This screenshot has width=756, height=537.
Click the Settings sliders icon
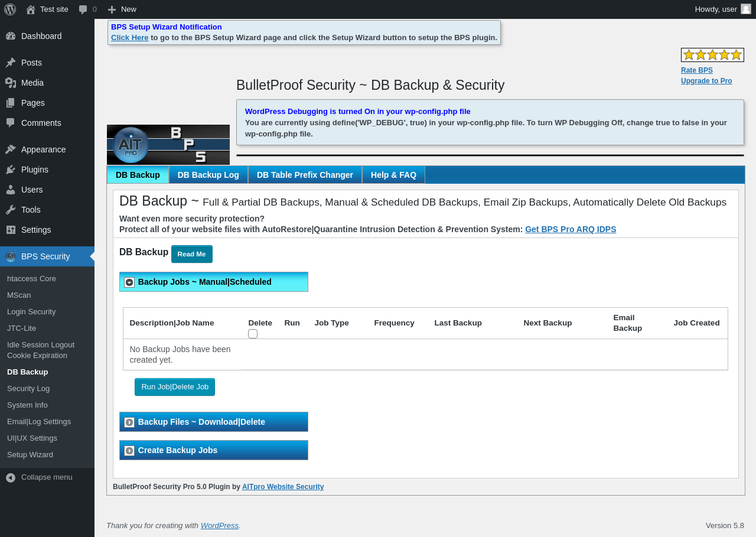[x=11, y=230]
